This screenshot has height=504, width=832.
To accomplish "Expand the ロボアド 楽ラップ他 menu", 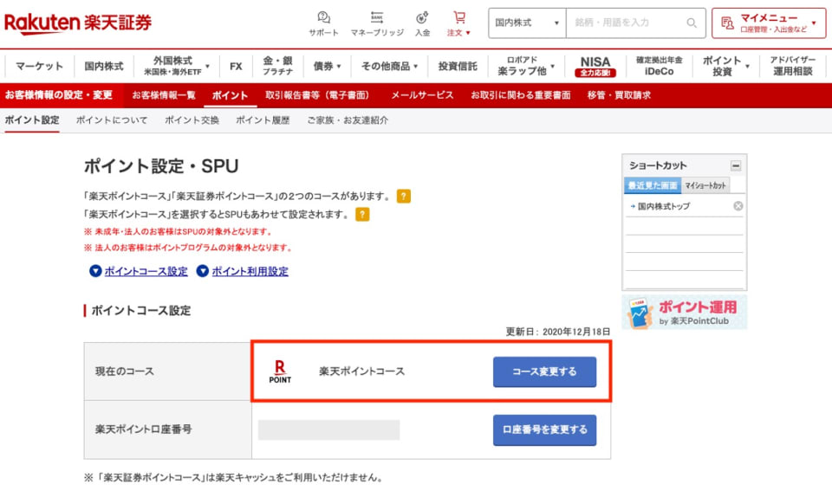I will pyautogui.click(x=526, y=66).
